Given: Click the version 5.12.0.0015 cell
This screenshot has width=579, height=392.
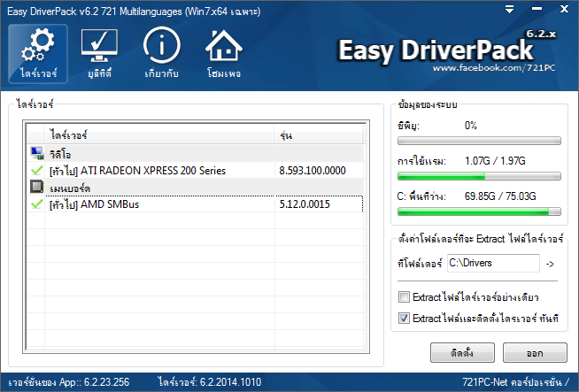Looking at the screenshot, I should 305,204.
